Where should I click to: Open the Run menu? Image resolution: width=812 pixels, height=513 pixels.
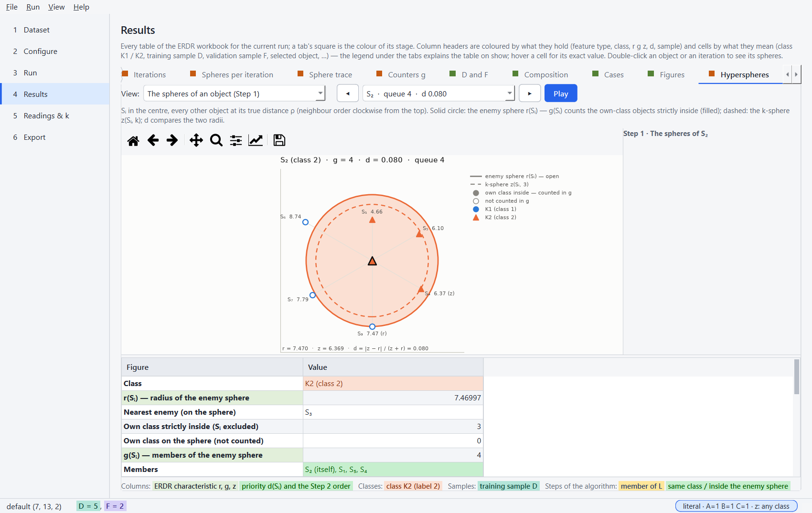(x=33, y=7)
